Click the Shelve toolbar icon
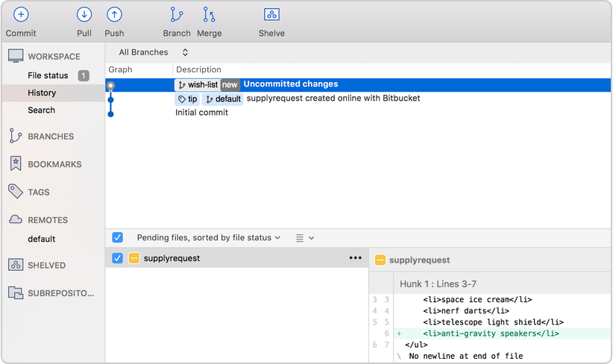 [271, 15]
